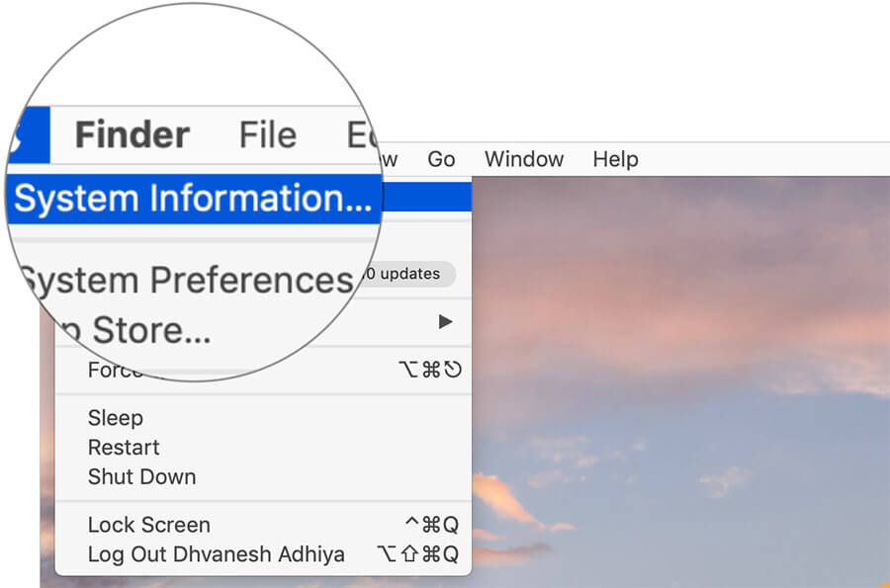Screen dimensions: 890x588
Task: Put the Mac to Sleep
Action: [x=116, y=418]
